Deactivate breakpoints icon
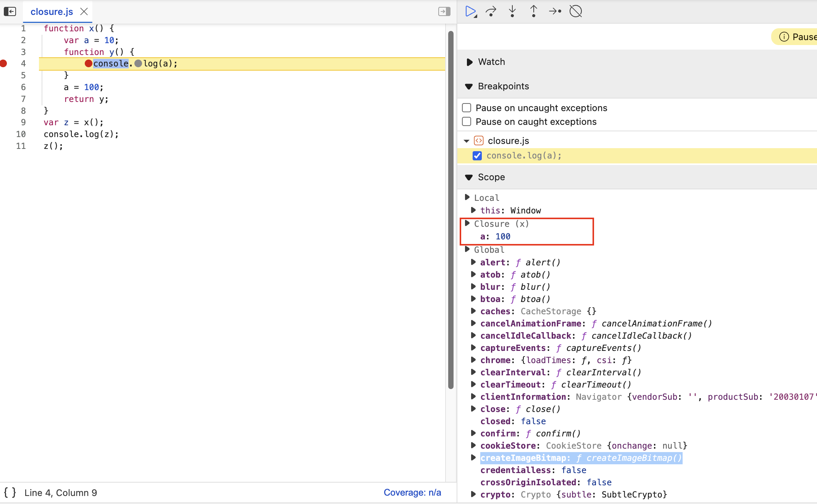Image resolution: width=817 pixels, height=504 pixels. click(576, 11)
